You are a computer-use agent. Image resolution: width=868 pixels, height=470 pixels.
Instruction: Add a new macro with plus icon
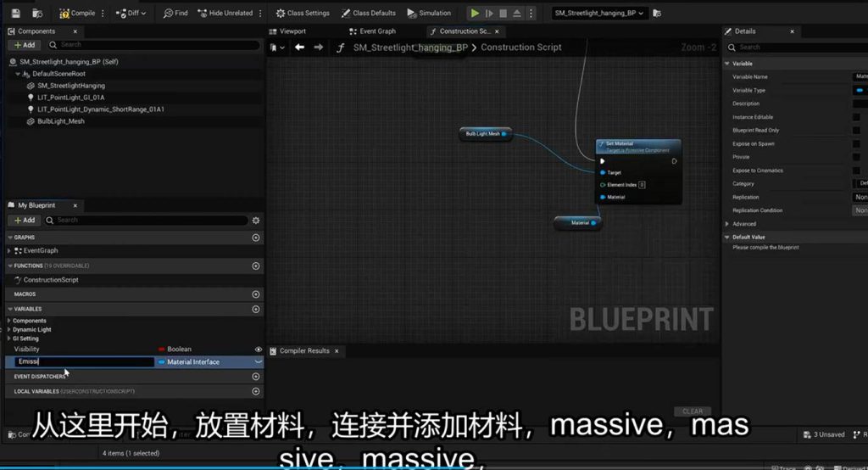click(256, 294)
